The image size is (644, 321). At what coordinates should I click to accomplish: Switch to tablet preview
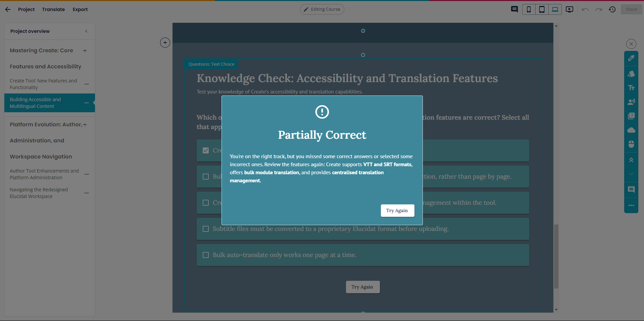[x=542, y=9]
